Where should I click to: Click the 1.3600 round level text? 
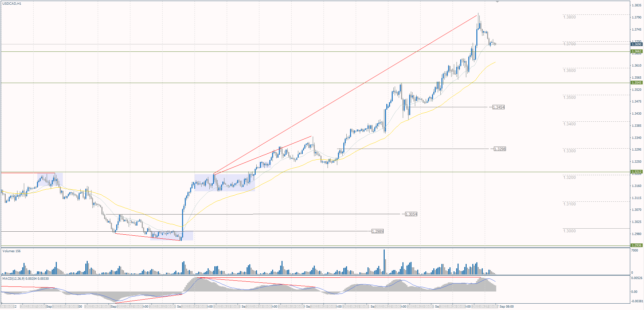click(x=569, y=71)
